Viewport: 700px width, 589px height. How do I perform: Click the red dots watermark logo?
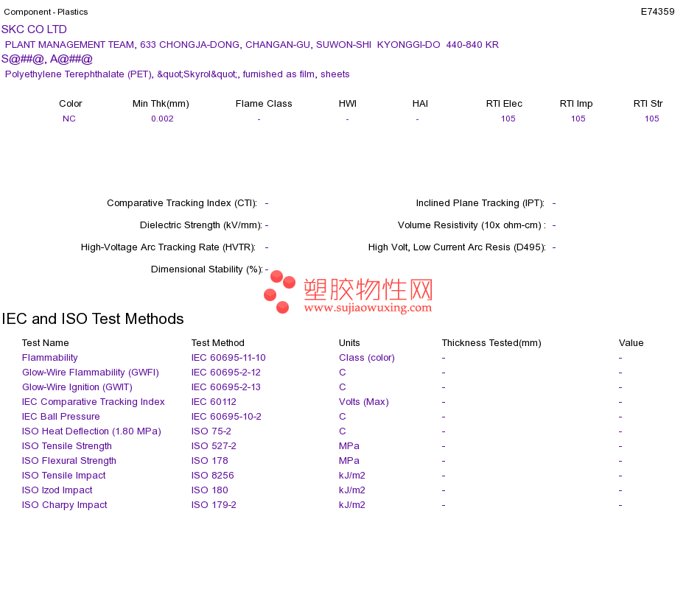point(279,292)
